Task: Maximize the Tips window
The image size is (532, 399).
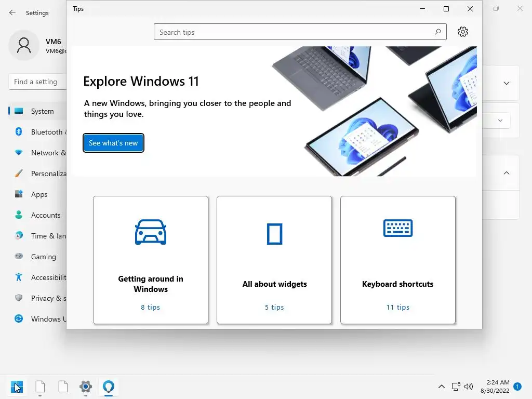Action: coord(446,9)
